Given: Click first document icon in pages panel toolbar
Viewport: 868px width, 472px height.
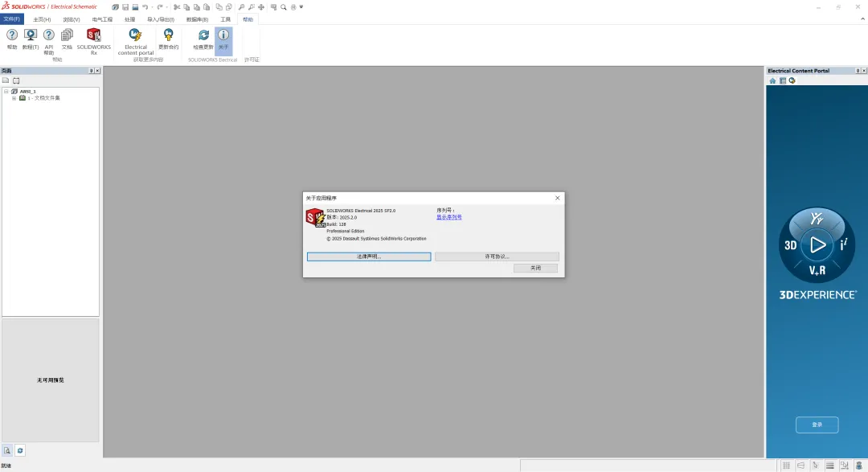Looking at the screenshot, I should [6, 80].
